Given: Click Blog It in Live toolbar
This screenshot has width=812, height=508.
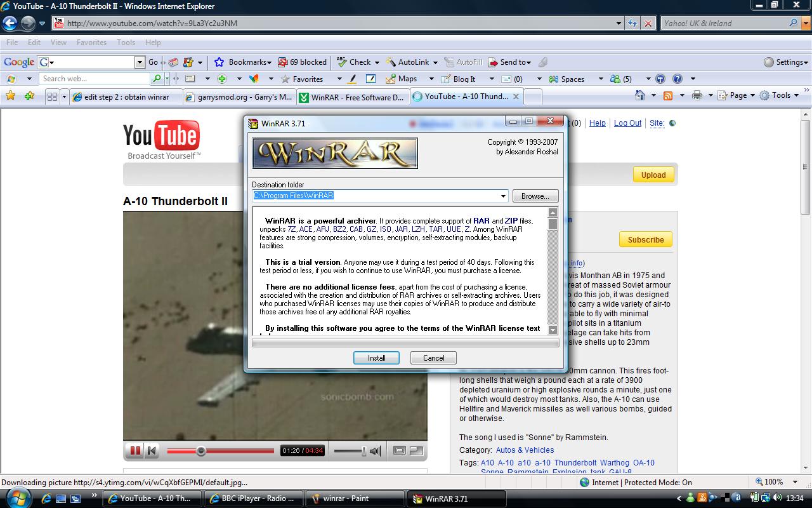Looking at the screenshot, I should tap(458, 79).
